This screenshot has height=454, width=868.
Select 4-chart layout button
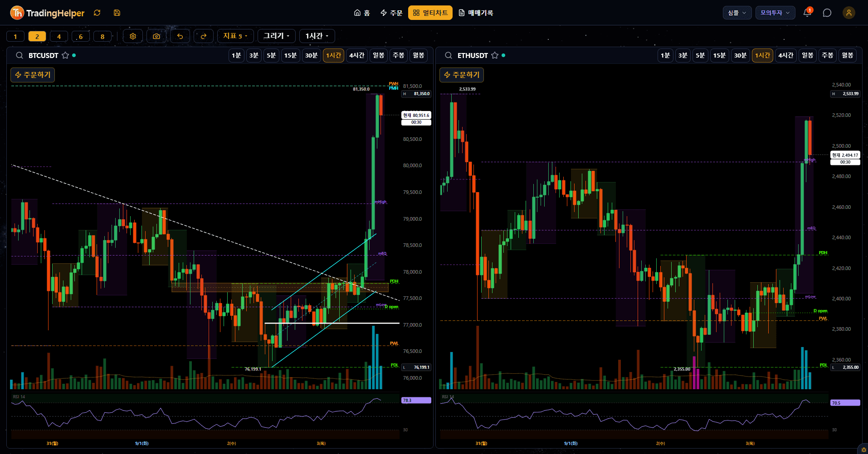click(x=59, y=36)
